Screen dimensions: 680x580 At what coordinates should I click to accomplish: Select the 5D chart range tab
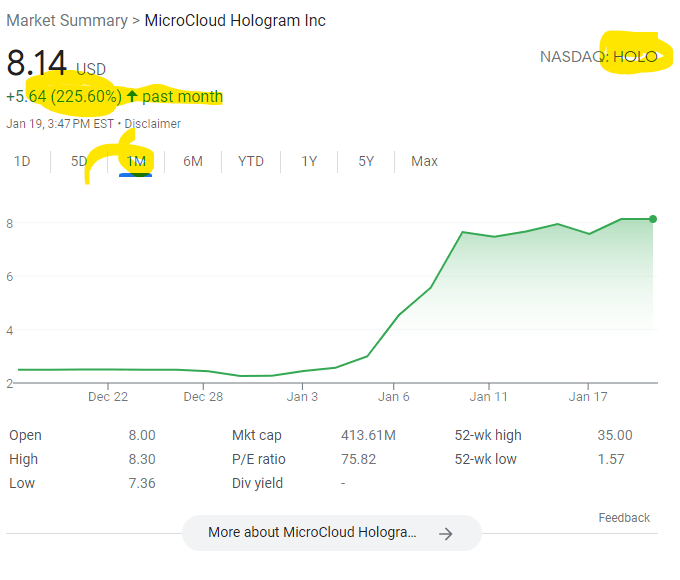(x=78, y=161)
